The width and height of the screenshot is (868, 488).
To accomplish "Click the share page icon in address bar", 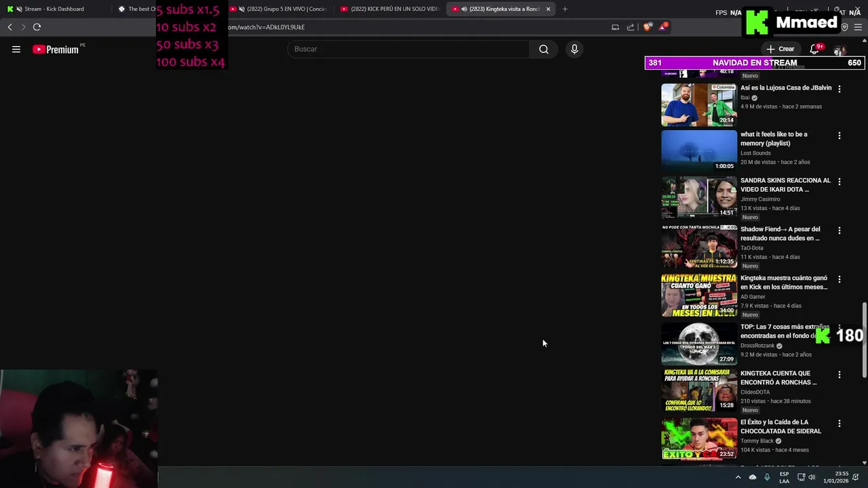I will pos(631,27).
